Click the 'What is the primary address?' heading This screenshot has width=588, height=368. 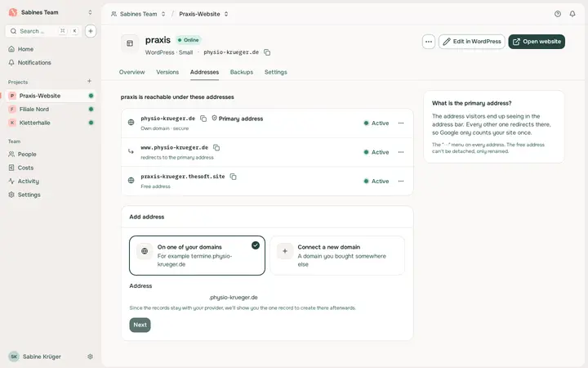tap(471, 103)
